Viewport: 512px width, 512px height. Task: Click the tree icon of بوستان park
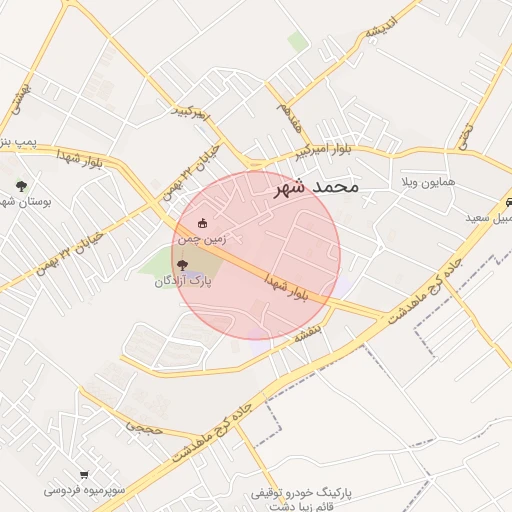tap(21, 186)
